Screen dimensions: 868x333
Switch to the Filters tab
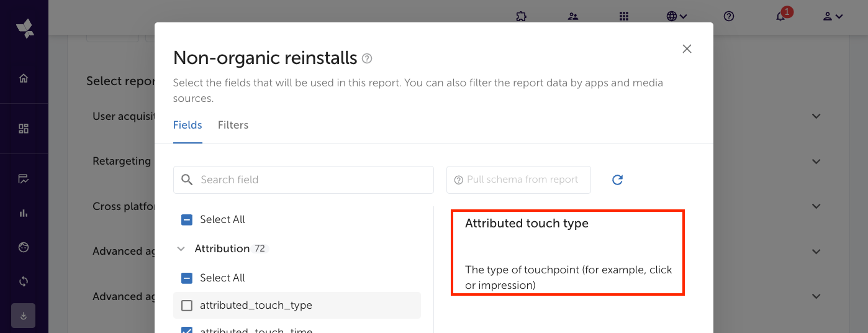[x=233, y=125]
